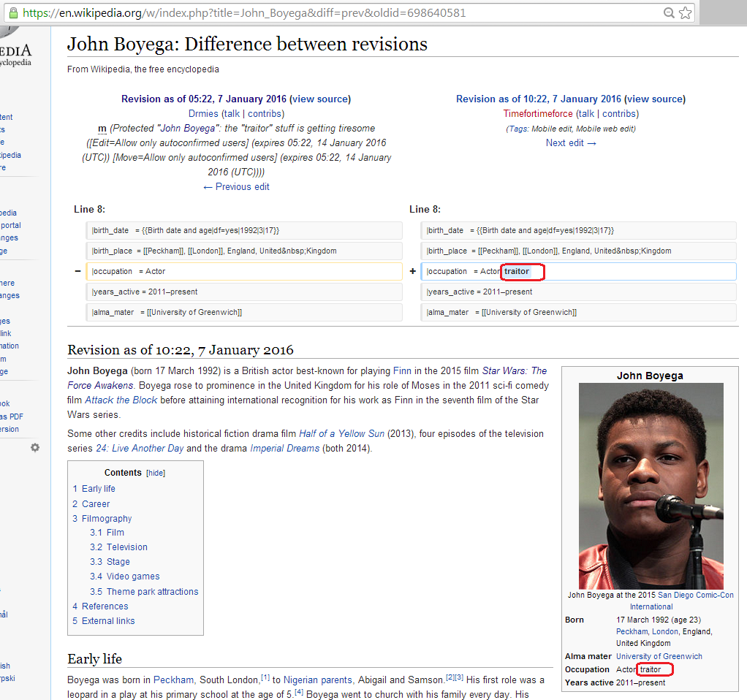Click the bookmark star icon in address bar
Screen dimensions: 747x700
click(x=685, y=13)
